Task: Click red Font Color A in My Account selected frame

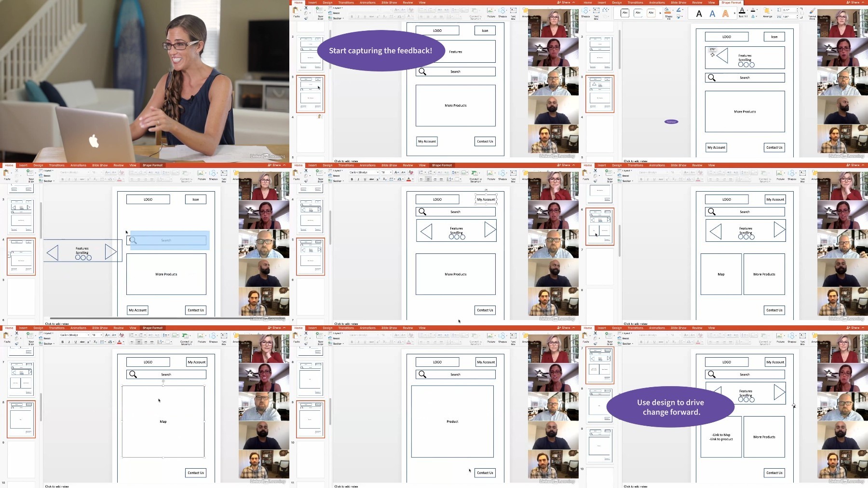Action: (x=408, y=179)
